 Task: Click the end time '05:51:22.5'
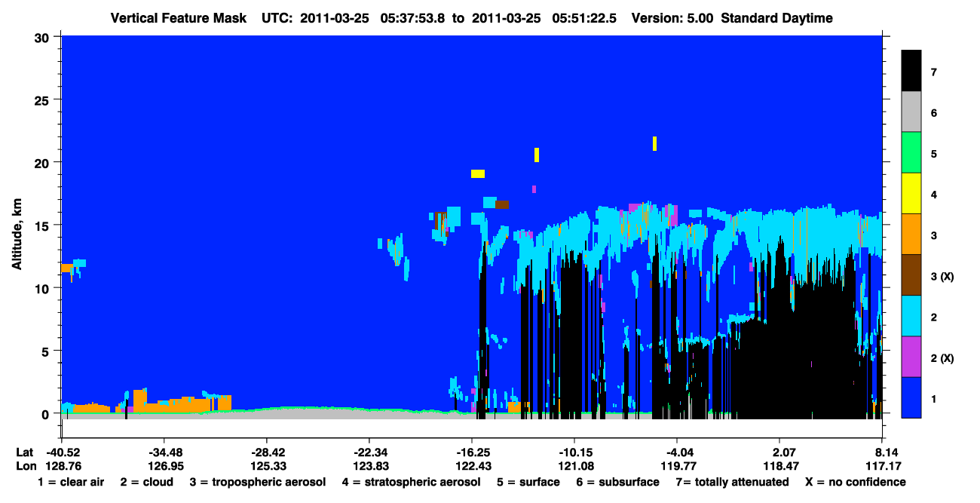pos(585,18)
